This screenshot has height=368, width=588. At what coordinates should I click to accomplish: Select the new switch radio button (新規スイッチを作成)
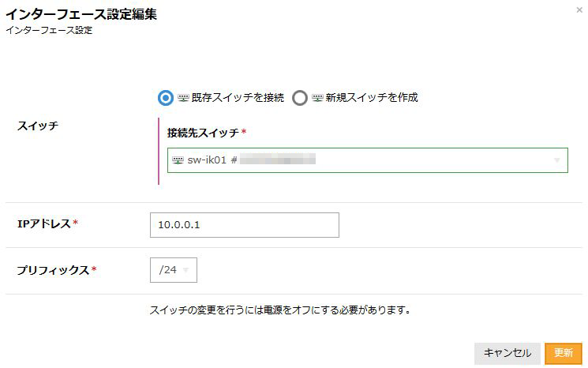[300, 98]
